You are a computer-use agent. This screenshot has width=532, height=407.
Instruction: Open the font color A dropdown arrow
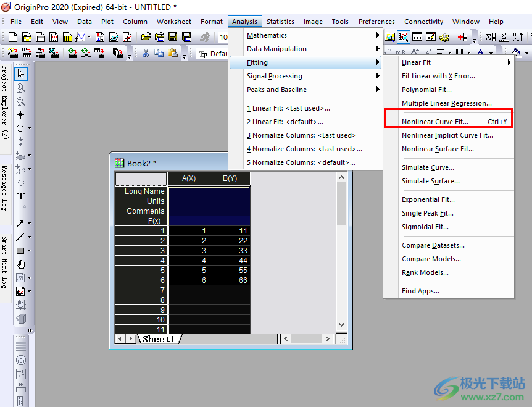tap(491, 53)
